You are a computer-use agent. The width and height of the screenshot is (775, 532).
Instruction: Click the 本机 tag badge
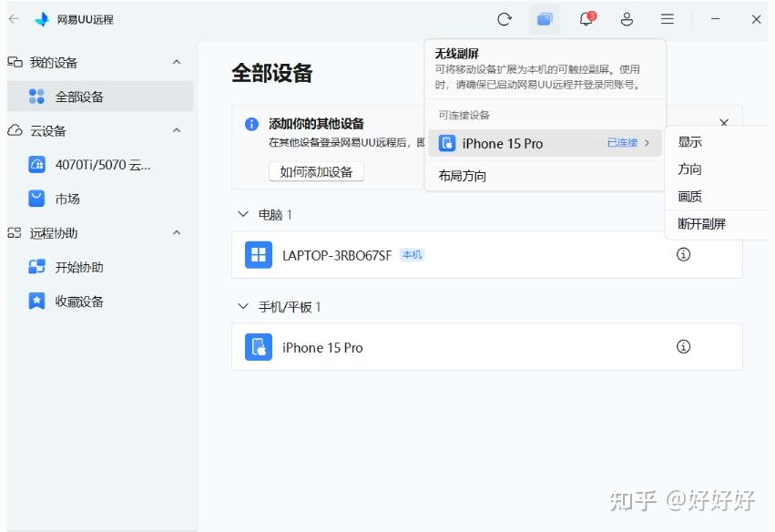[x=412, y=255]
